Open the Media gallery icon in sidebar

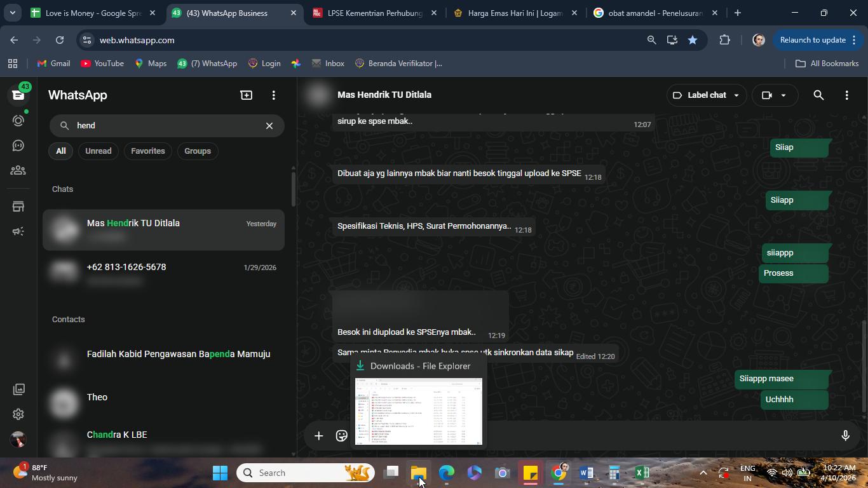(x=18, y=389)
